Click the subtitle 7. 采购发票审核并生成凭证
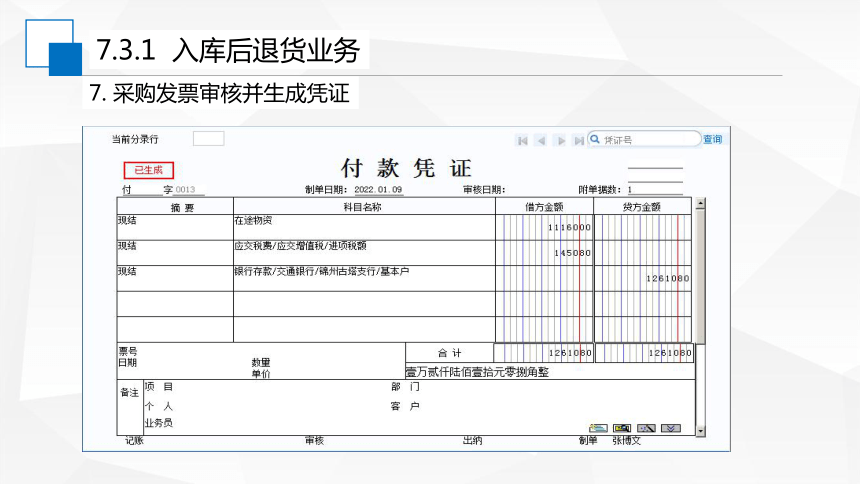860x484 pixels. (x=219, y=93)
